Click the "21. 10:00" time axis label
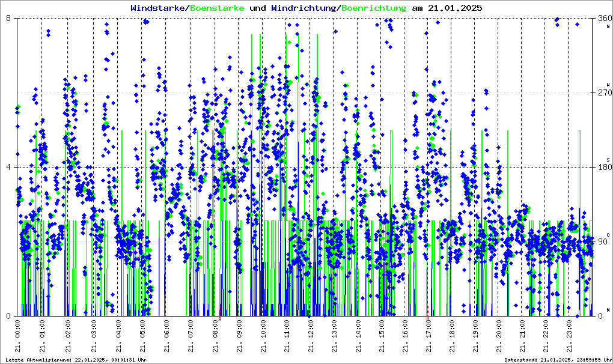 [x=263, y=336]
